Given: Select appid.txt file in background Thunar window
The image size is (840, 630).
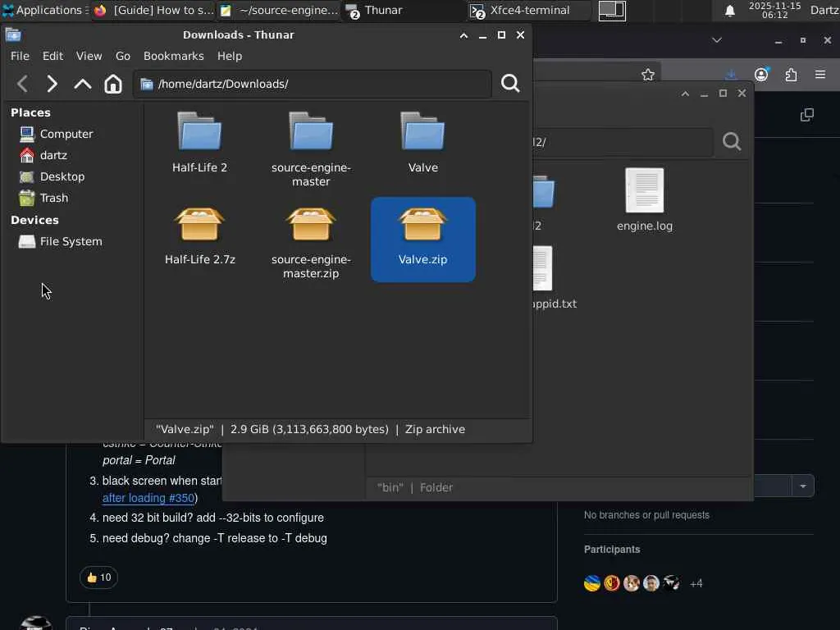Looking at the screenshot, I should [542, 268].
